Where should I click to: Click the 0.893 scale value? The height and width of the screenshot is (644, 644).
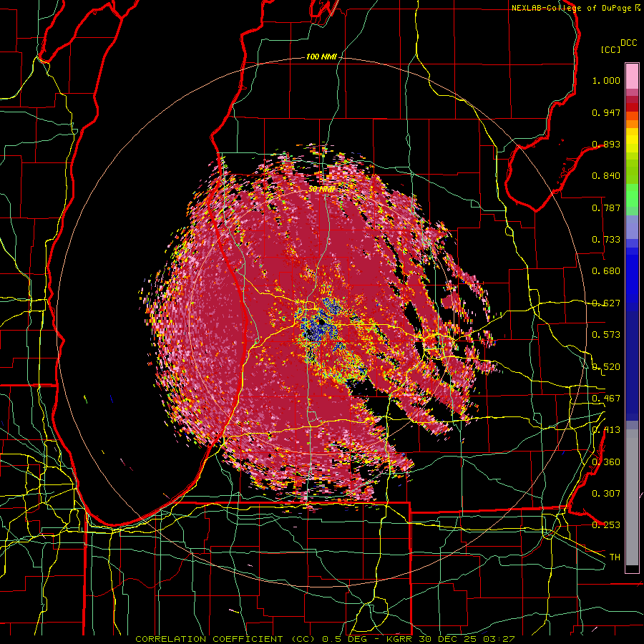click(x=606, y=144)
